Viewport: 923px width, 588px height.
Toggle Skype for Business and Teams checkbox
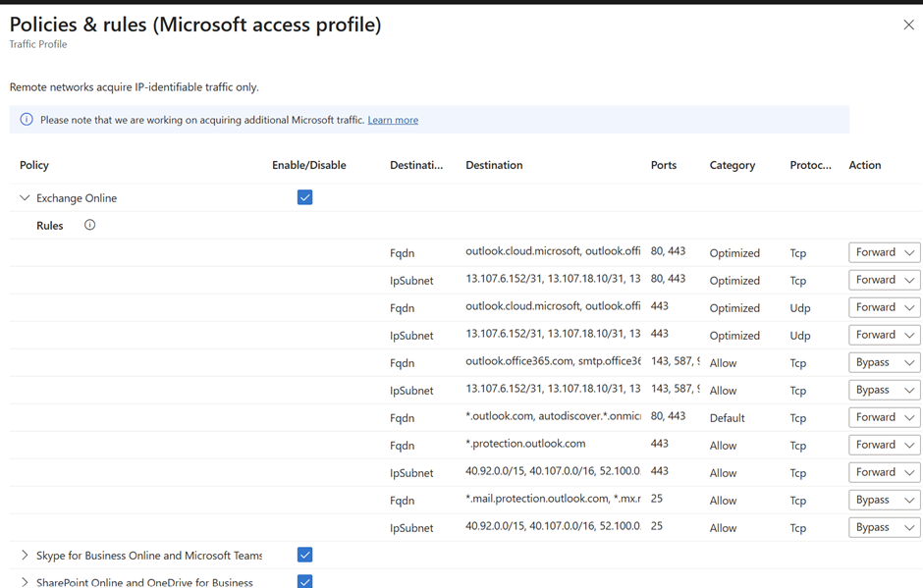click(304, 555)
